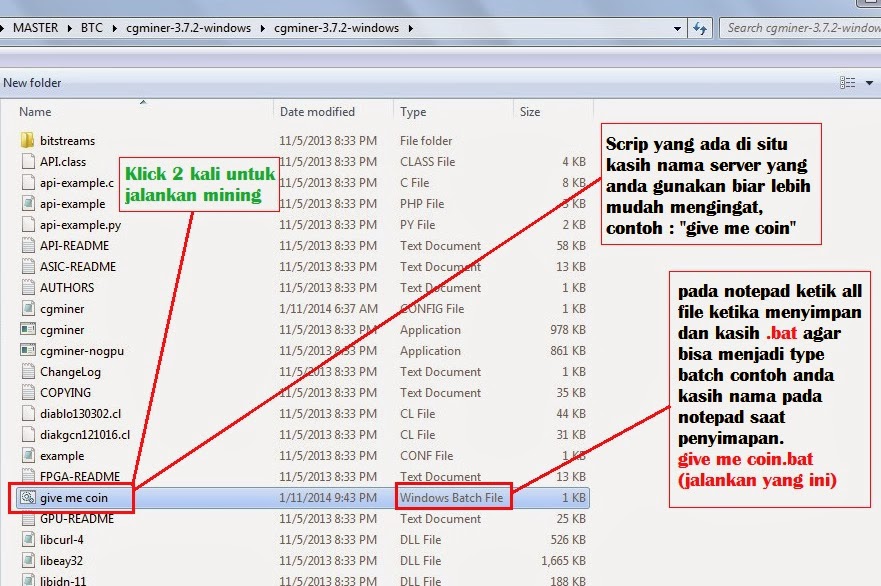Screen dimensions: 881x586
Task: Click the File folder type of bitstreams
Action: [426, 140]
